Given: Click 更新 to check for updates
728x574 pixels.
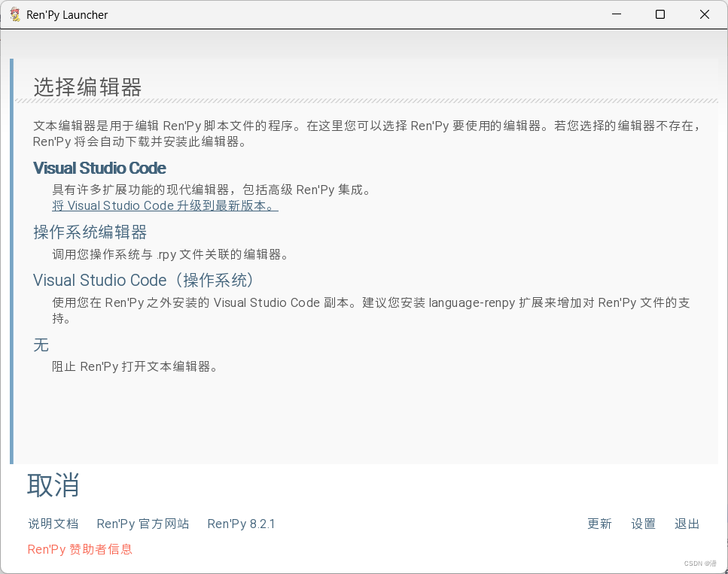Looking at the screenshot, I should point(599,524).
